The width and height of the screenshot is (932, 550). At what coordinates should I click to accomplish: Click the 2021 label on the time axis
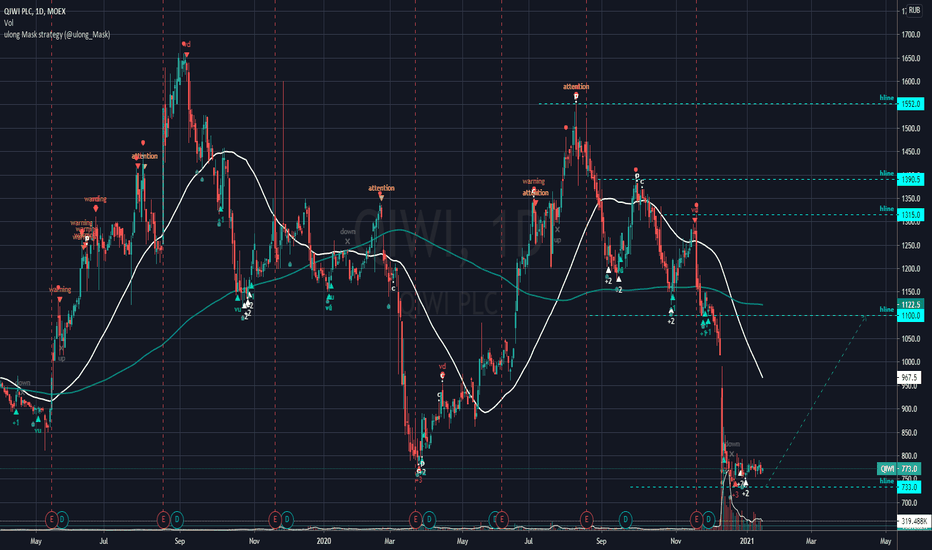747,541
